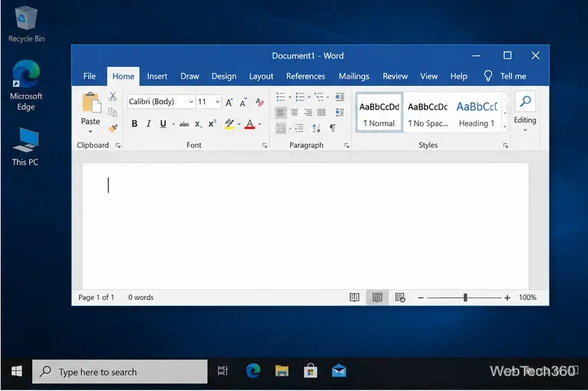Viewport: 588px width, 391px height.
Task: Open the Review tab
Action: 395,76
